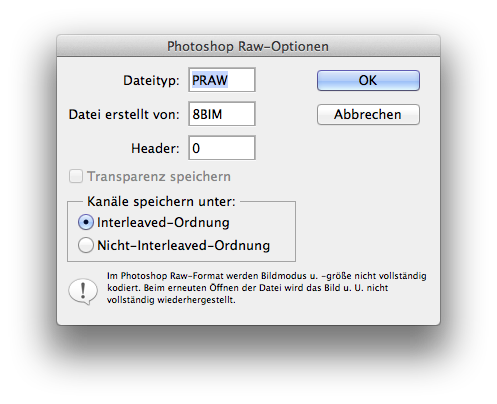
Task: Cancel via the Abbrechen button
Action: click(x=368, y=114)
